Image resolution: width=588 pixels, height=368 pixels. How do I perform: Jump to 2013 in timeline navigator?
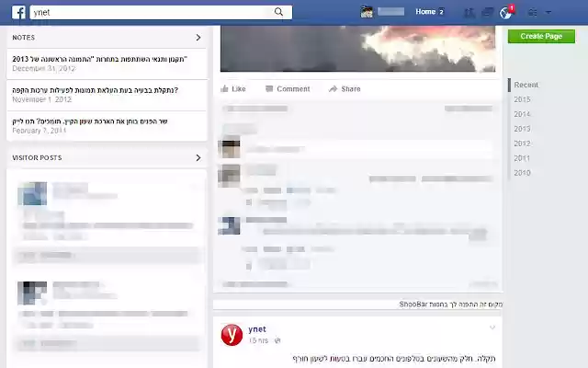[x=522, y=129]
